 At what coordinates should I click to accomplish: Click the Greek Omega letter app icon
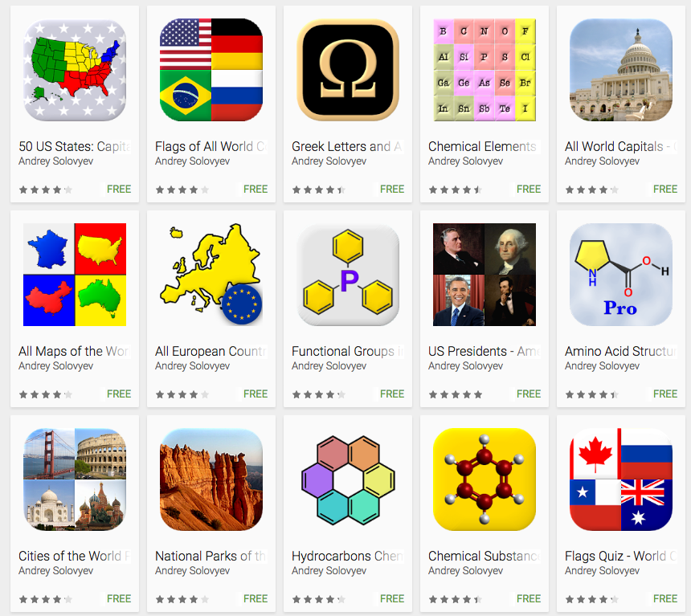click(348, 70)
